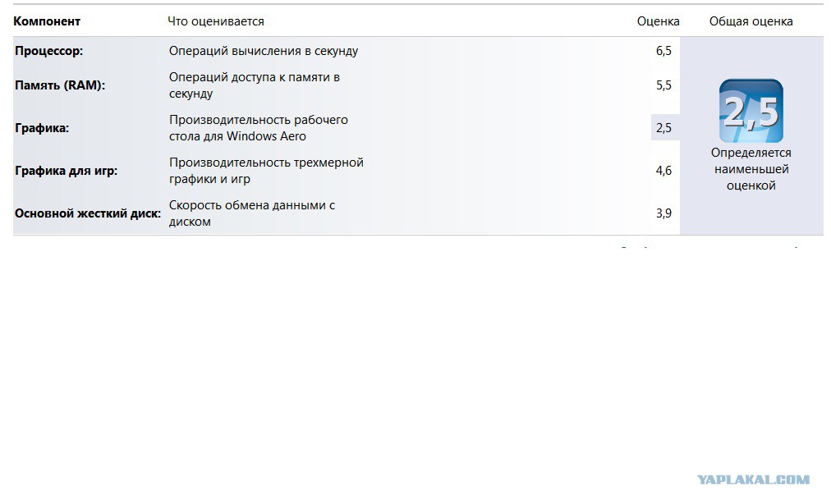Click the highlighted graphics score 2,5 cell
This screenshot has height=504, width=831.
click(664, 128)
